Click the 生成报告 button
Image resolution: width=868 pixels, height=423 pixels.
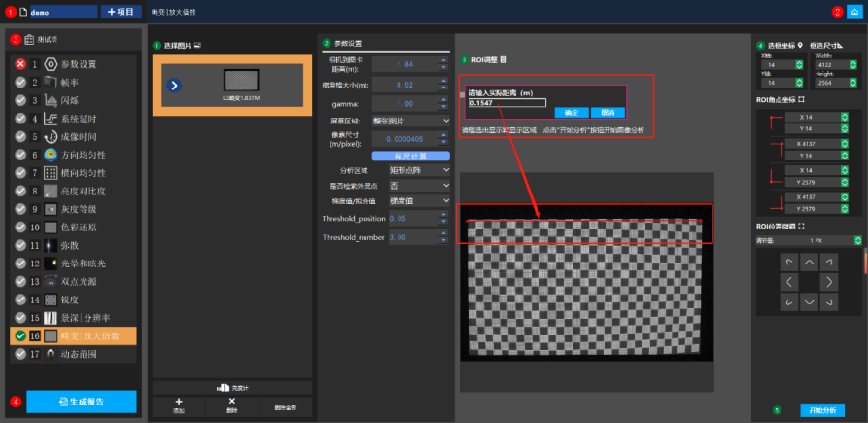click(82, 401)
